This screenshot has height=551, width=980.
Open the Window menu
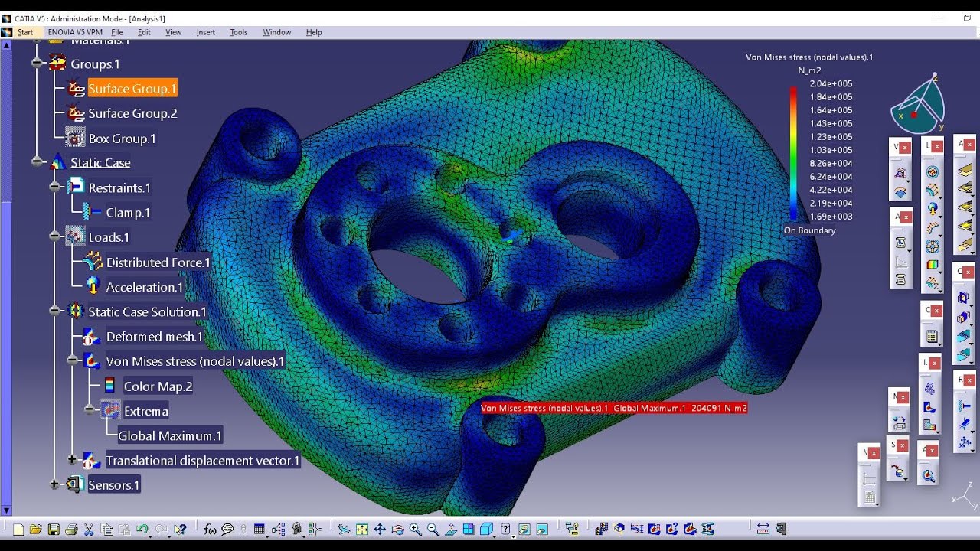click(276, 32)
